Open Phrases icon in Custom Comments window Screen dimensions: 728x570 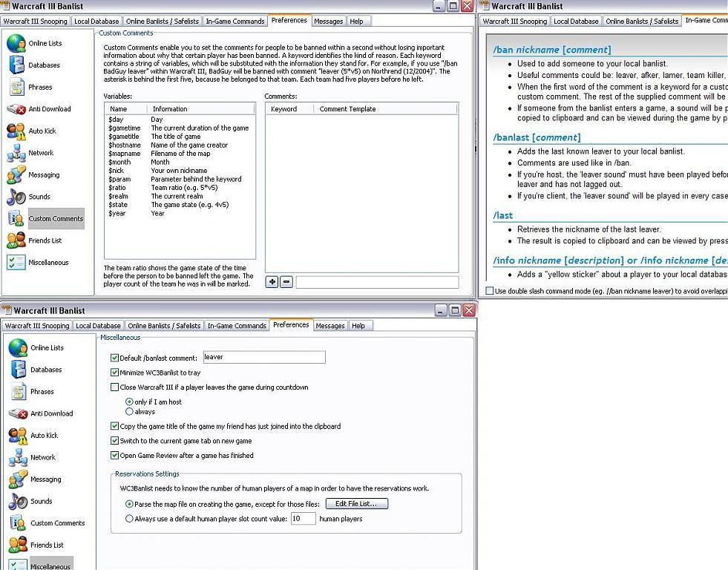pos(16,87)
